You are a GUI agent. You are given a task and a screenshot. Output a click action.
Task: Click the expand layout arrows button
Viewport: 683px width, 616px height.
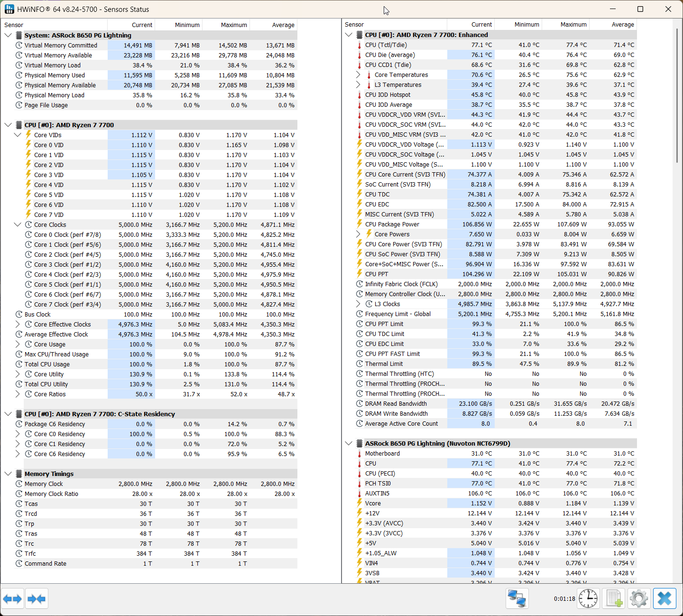coord(13,599)
